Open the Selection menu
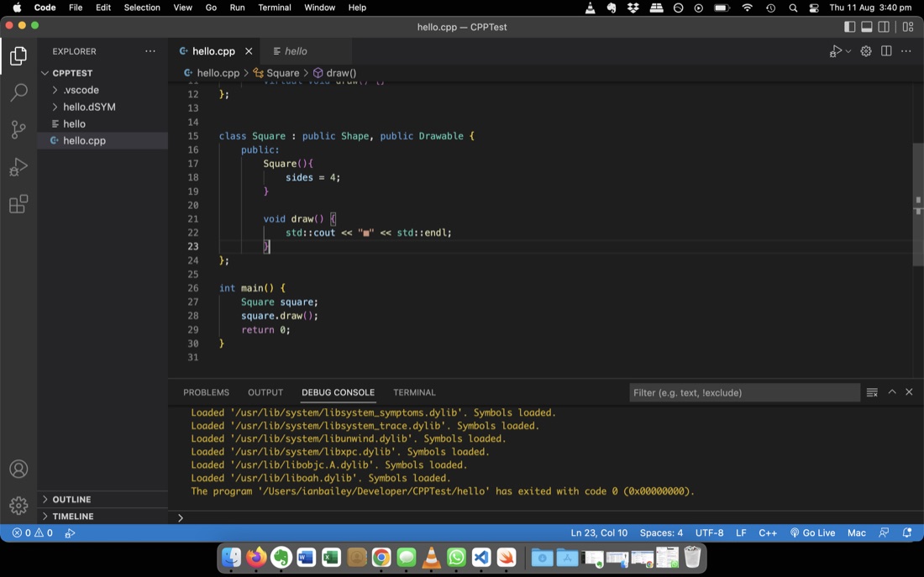The width and height of the screenshot is (924, 577). click(142, 8)
